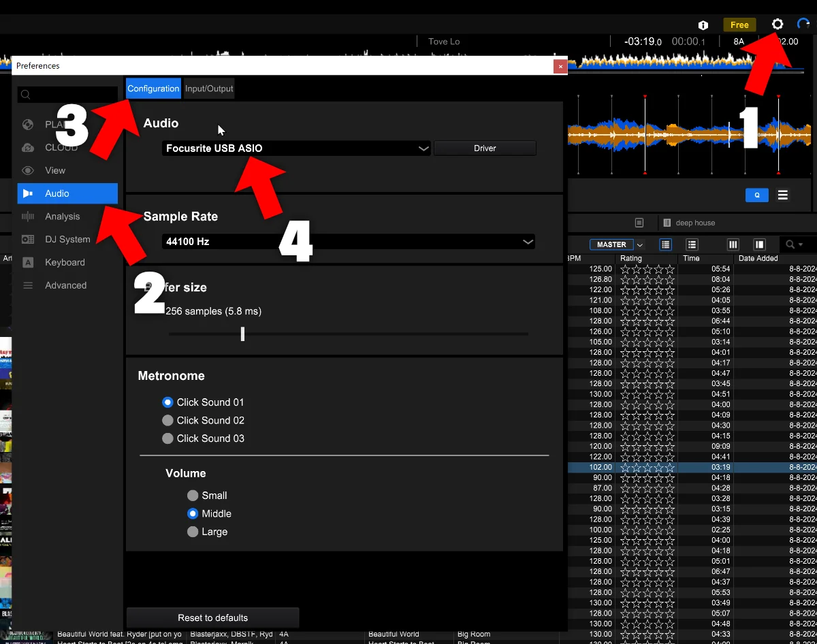Click the Tove Lo artist label

click(444, 42)
